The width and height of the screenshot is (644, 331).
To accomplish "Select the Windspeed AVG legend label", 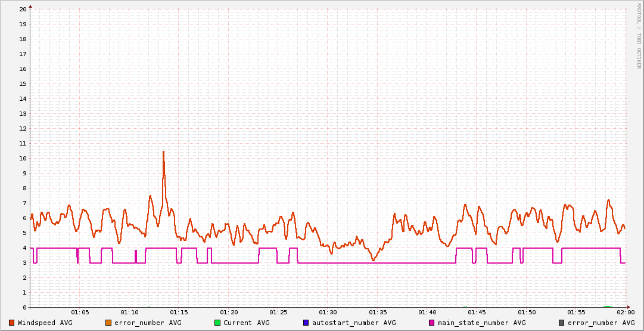I will tap(45, 323).
